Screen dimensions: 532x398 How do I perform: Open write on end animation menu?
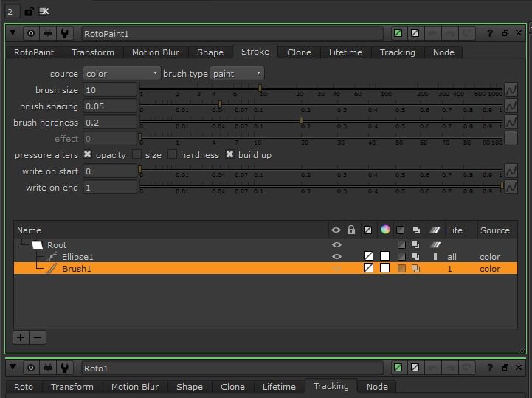click(511, 187)
